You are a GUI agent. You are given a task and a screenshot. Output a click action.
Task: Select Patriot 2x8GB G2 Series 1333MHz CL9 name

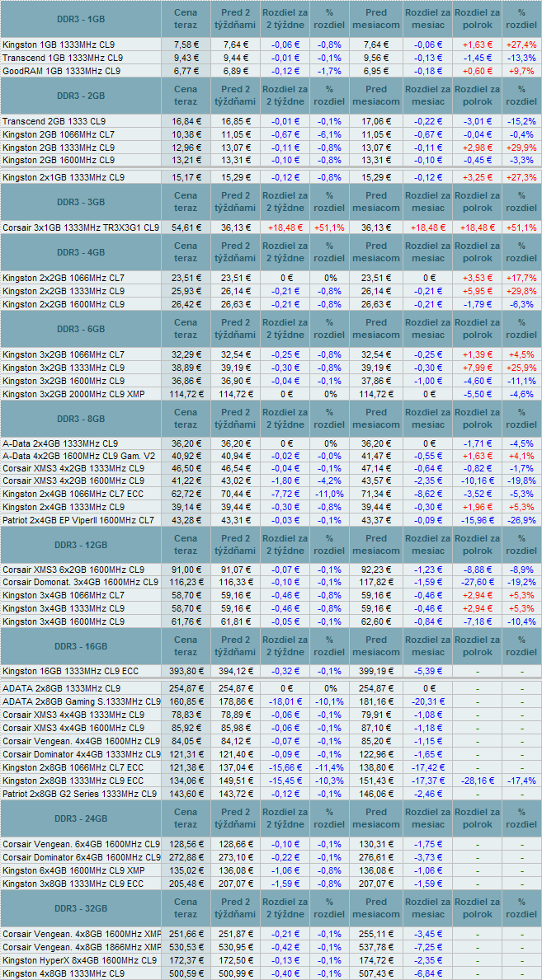point(79,794)
